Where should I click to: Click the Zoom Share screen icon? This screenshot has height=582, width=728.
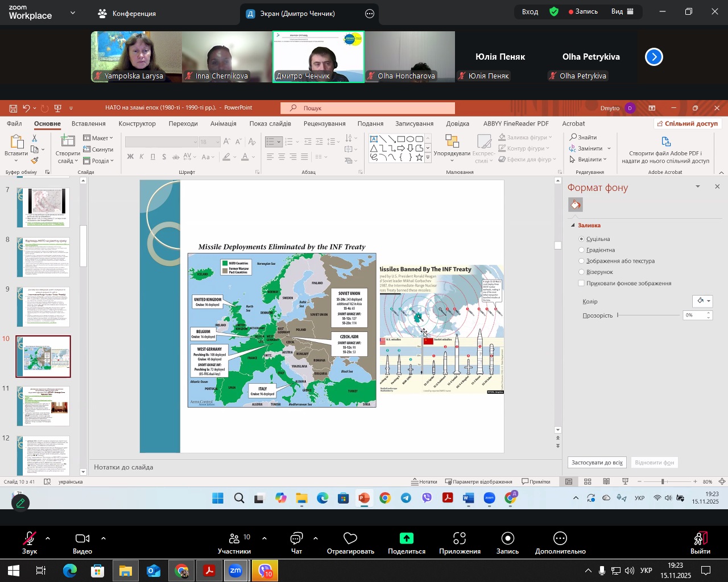click(406, 539)
